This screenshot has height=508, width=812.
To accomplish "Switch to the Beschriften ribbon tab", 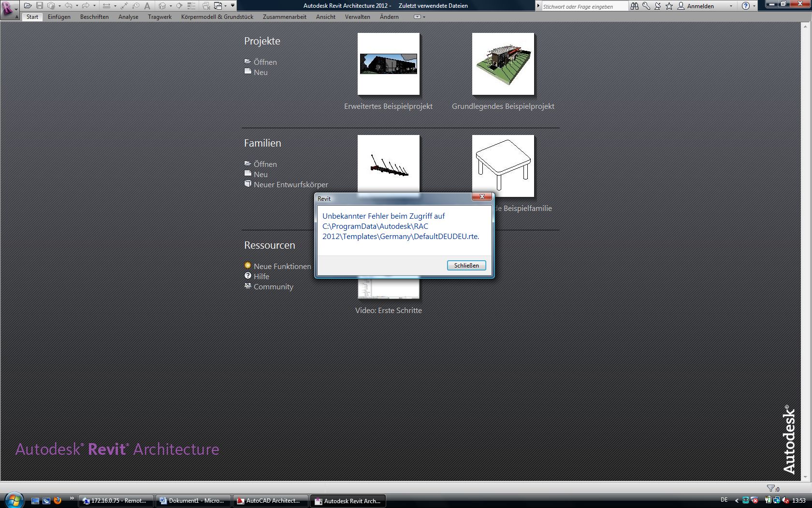I will tap(94, 17).
